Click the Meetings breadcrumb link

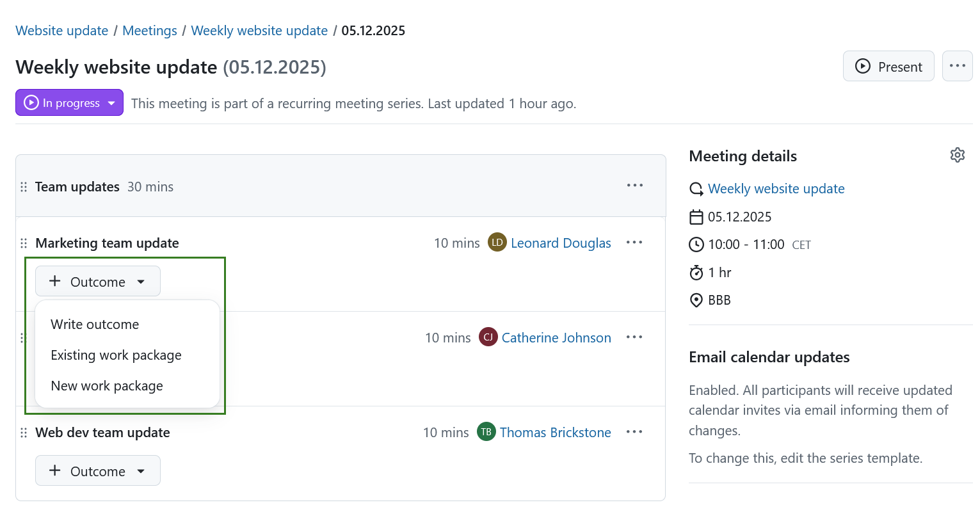pos(149,30)
